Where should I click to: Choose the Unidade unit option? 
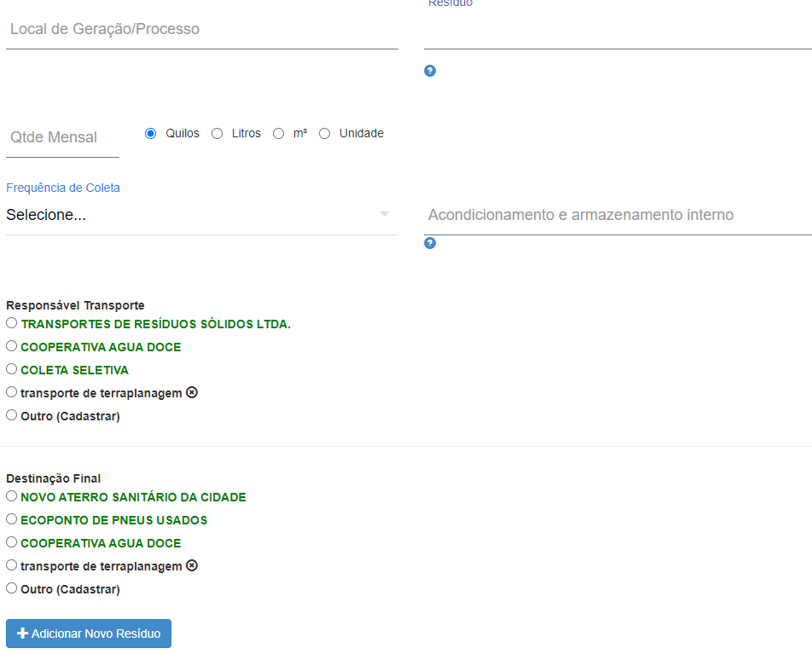325,134
